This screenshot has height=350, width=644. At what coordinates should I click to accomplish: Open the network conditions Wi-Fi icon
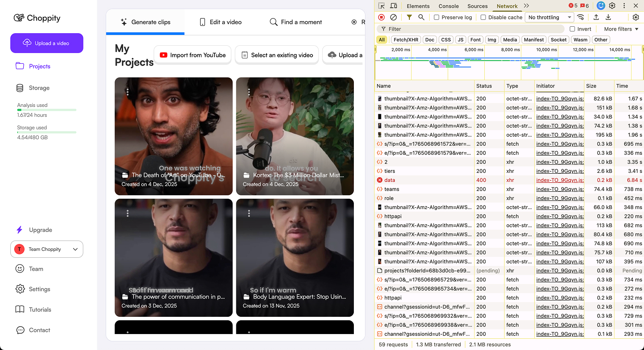[581, 17]
